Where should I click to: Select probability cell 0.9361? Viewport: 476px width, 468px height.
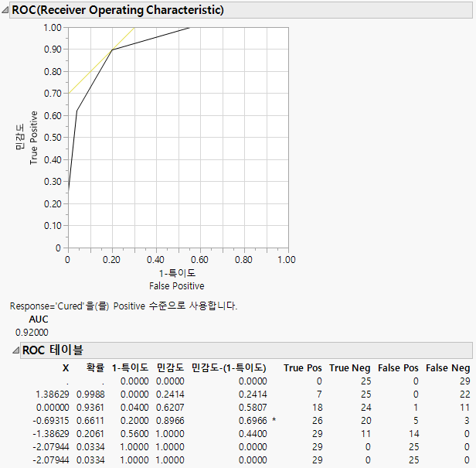[x=90, y=408]
